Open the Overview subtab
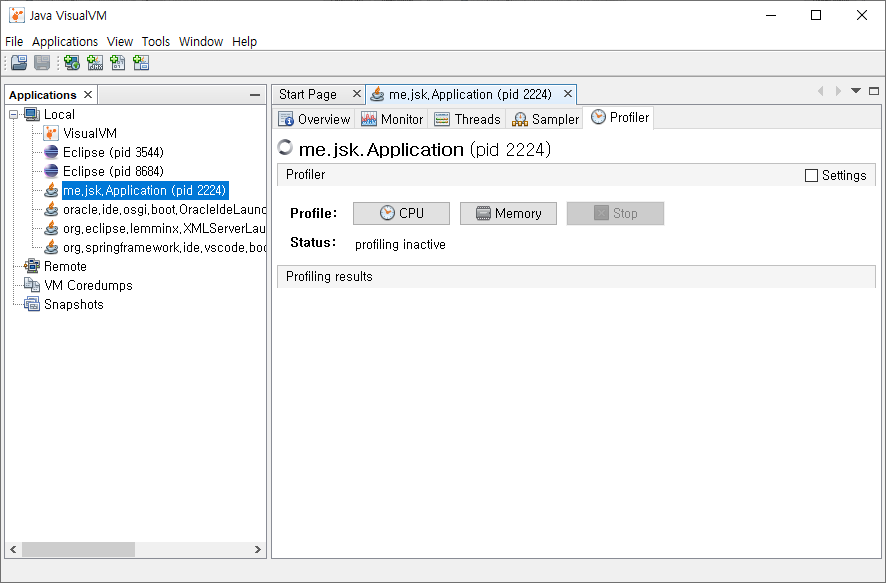The image size is (886, 583). [315, 119]
